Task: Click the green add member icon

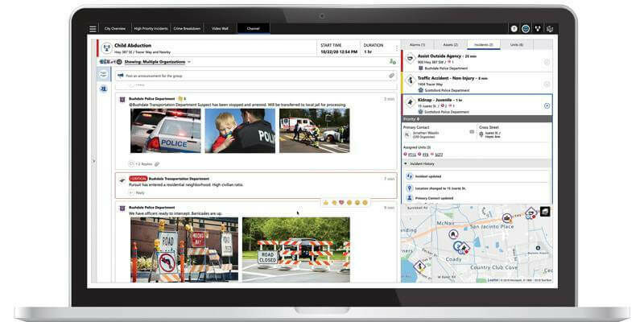Action: point(392,62)
